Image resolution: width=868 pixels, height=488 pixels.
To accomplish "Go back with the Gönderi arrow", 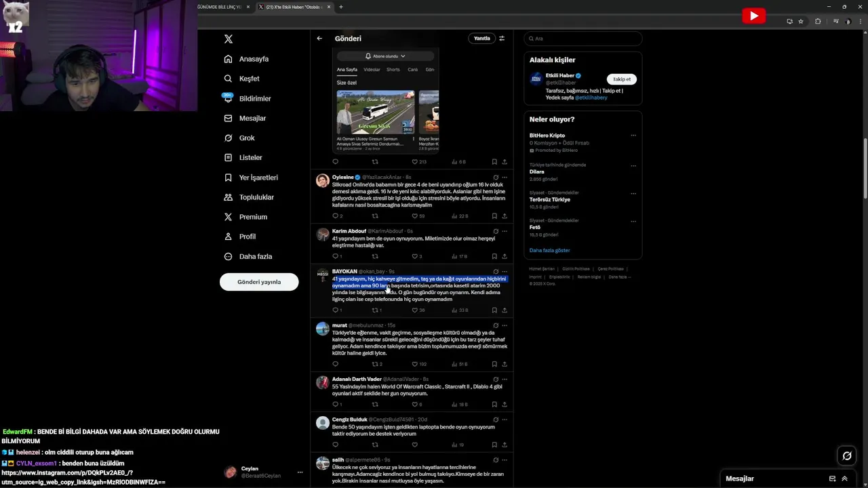I will tap(319, 39).
